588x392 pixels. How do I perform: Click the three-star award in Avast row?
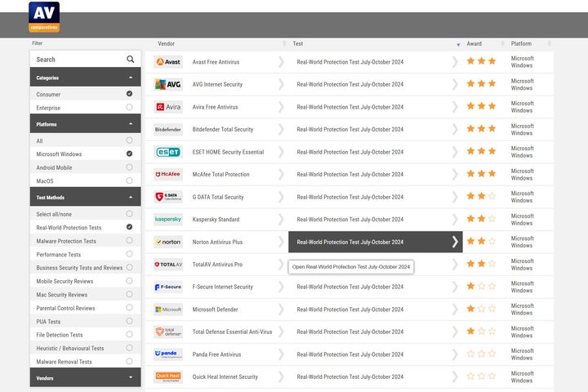[x=481, y=60]
